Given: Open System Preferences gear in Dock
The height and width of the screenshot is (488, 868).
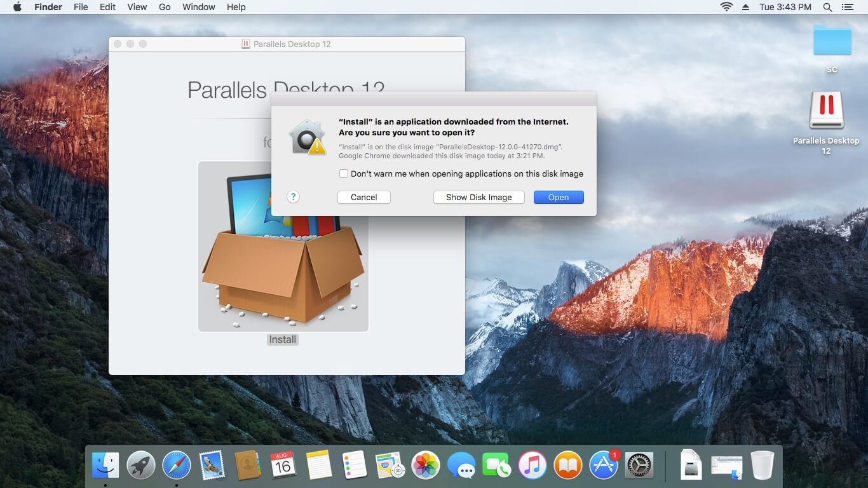Looking at the screenshot, I should [x=639, y=465].
